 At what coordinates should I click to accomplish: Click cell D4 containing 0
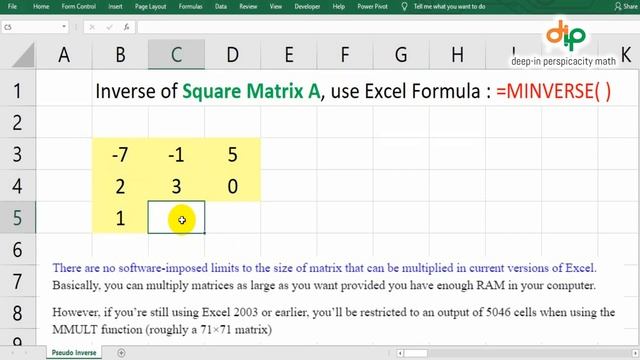pos(233,186)
